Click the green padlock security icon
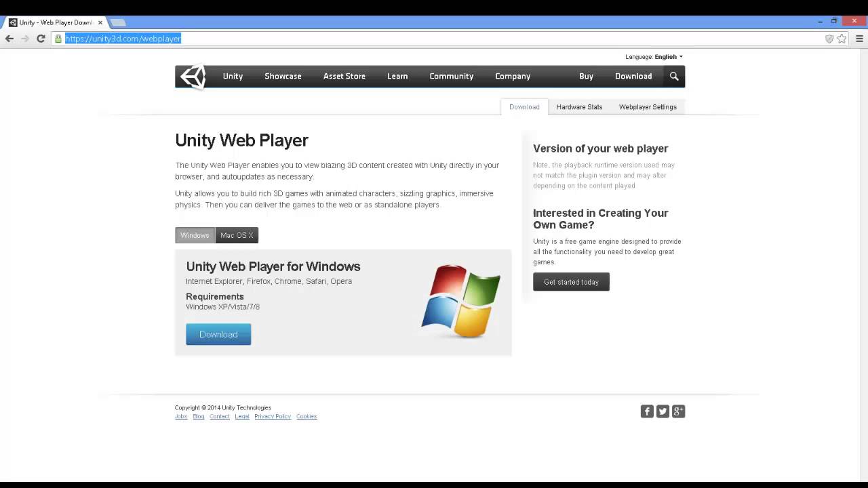The width and height of the screenshot is (868, 488). [x=58, y=39]
